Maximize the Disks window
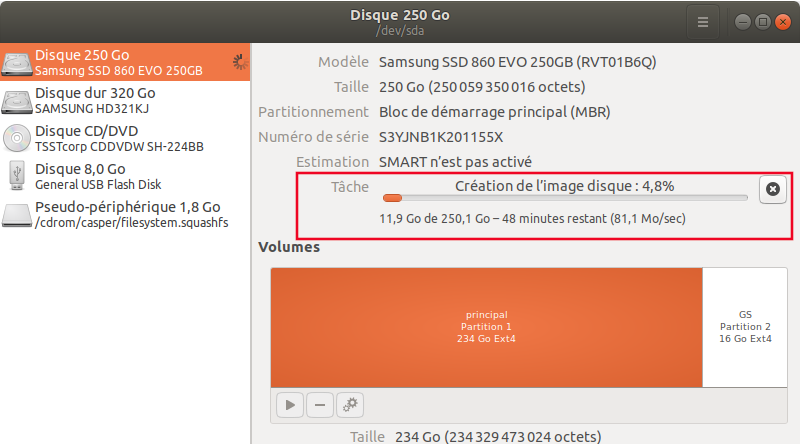The image size is (800, 445). click(x=762, y=21)
